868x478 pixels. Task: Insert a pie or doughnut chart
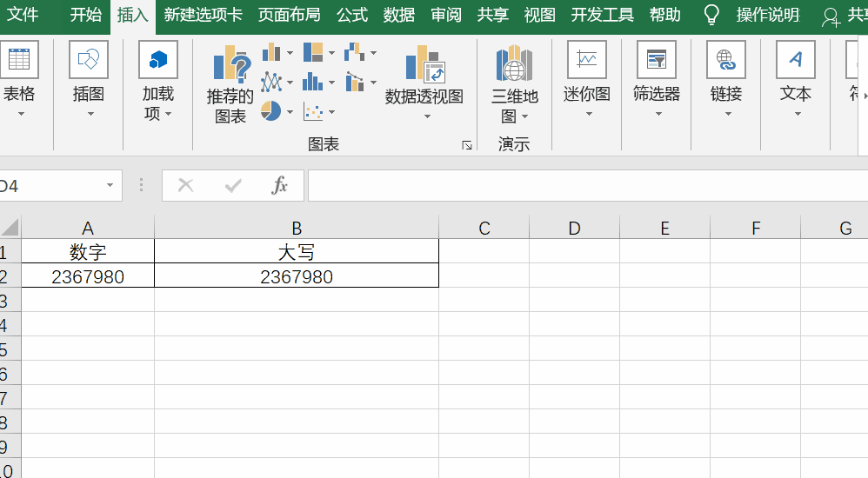pyautogui.click(x=270, y=112)
